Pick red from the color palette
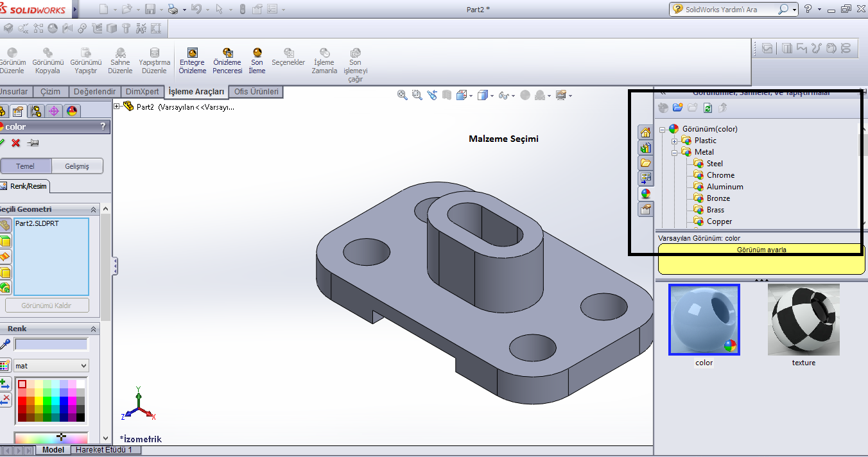The width and height of the screenshot is (868, 457). point(22,401)
